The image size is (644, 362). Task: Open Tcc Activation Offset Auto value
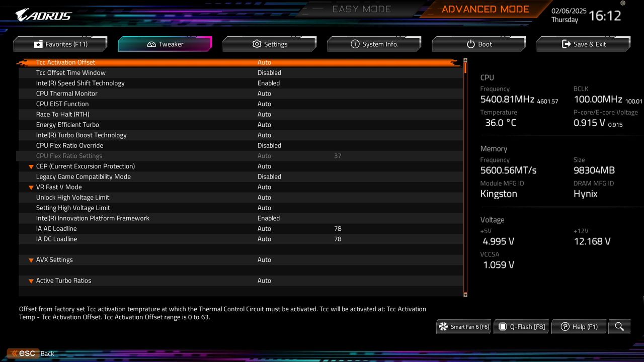click(x=264, y=62)
